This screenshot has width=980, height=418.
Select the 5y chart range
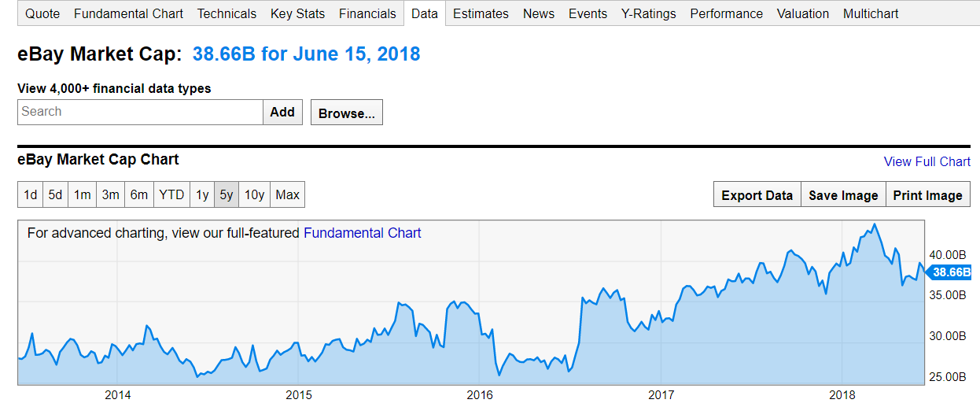[226, 194]
